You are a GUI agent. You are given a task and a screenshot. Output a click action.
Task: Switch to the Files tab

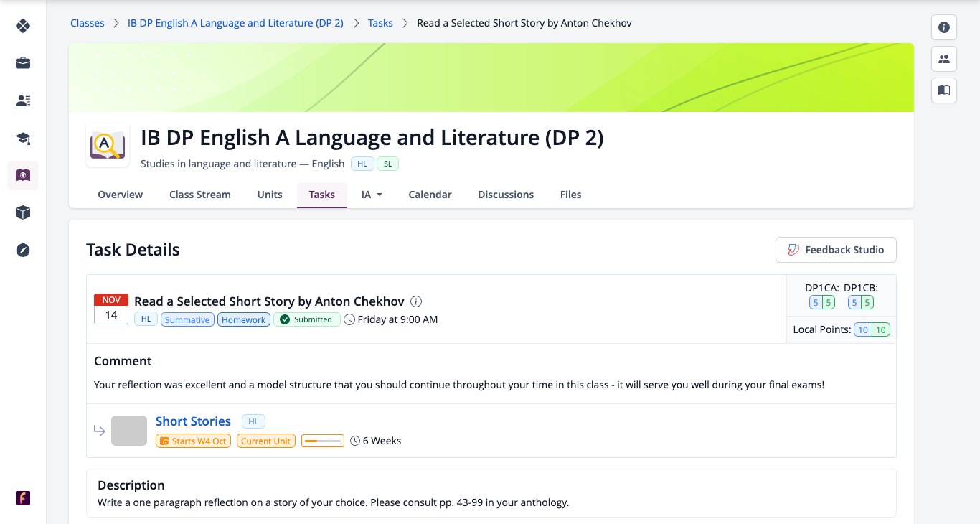click(571, 195)
